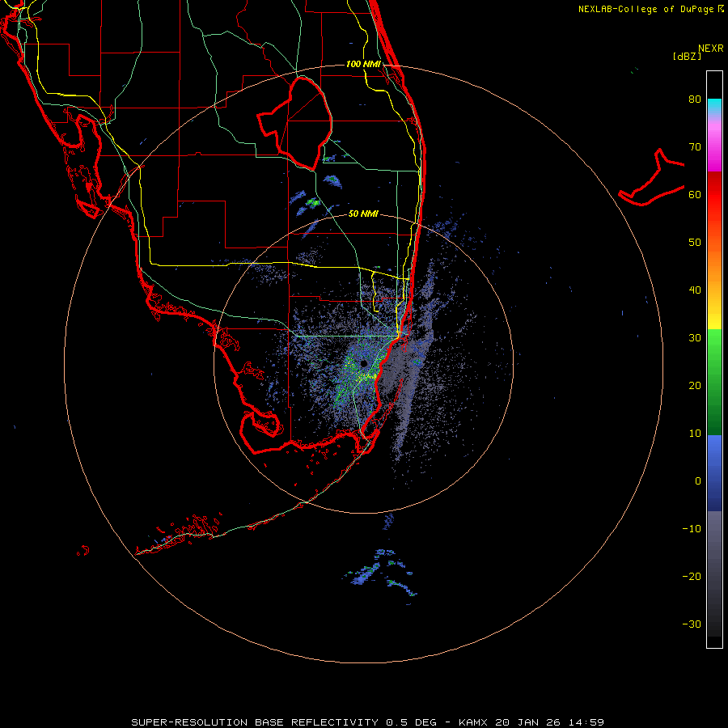Click the 60 dBZ scale value

point(695,194)
